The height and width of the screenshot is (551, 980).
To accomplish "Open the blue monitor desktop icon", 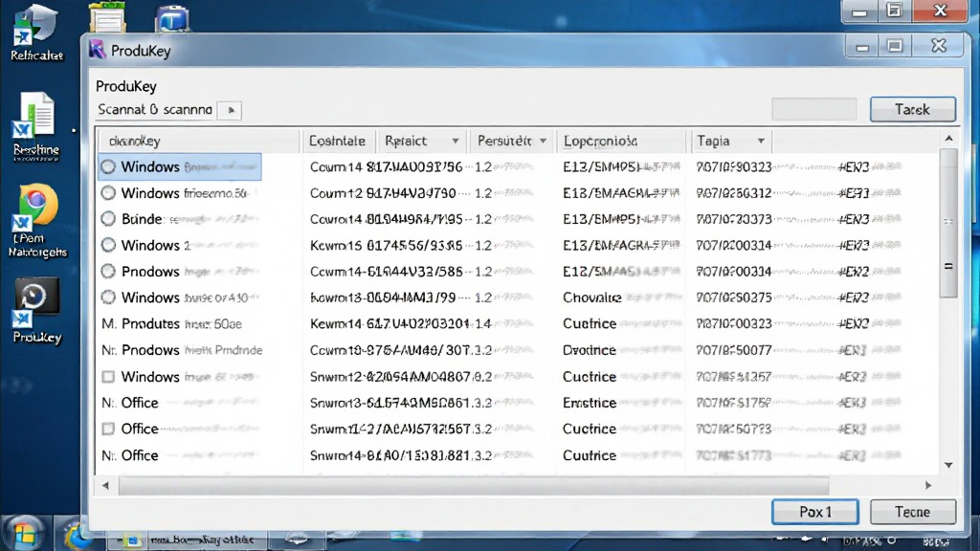I will coord(172,17).
